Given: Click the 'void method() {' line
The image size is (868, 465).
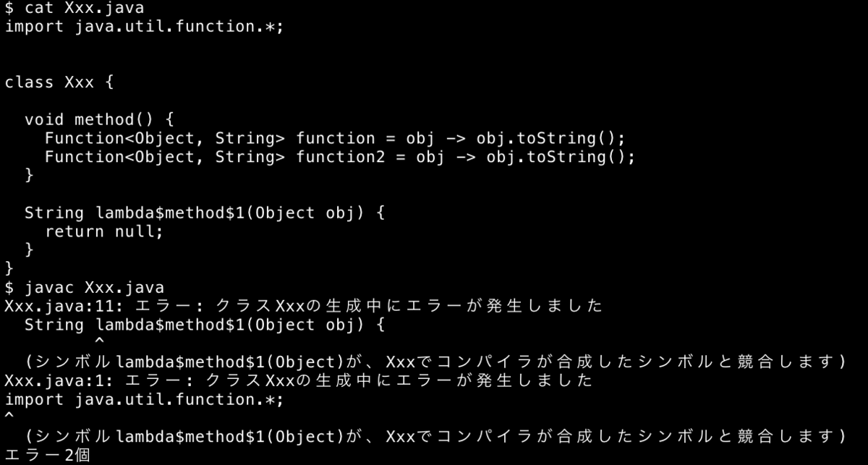Looking at the screenshot, I should pyautogui.click(x=99, y=119).
